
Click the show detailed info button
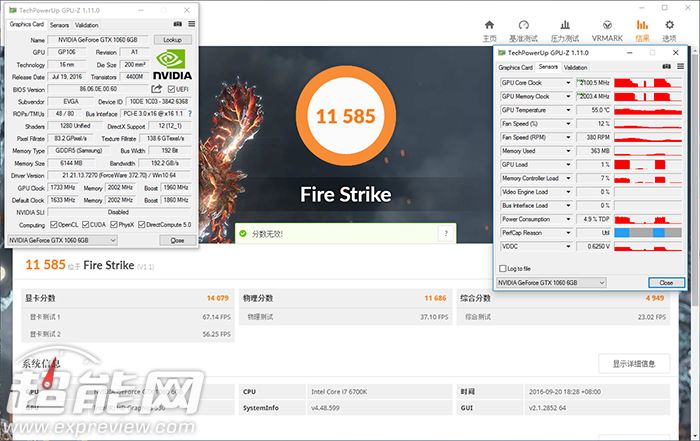633,363
